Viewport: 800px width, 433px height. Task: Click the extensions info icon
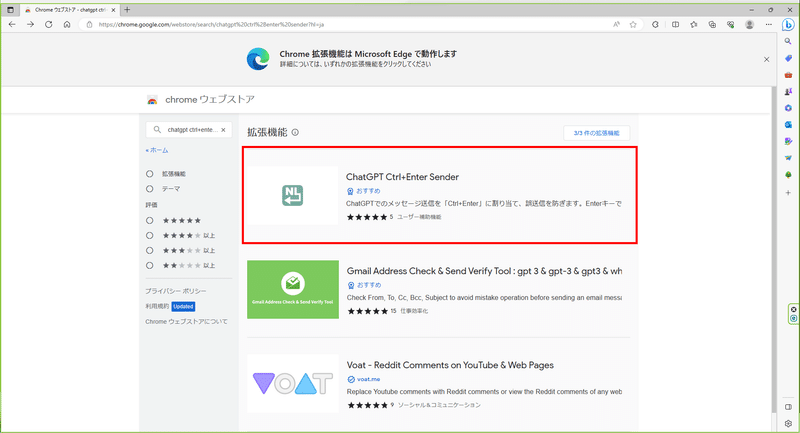tap(295, 133)
